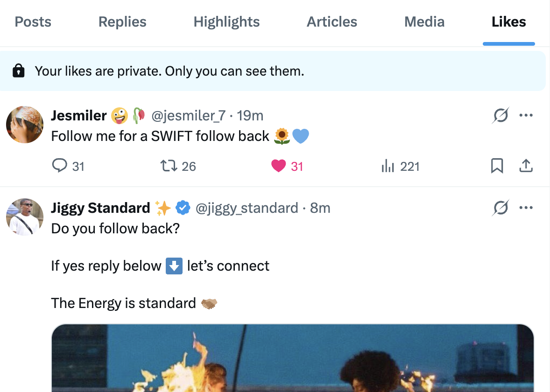Click the padlock icon in the privacy notice
Screen dimensions: 550x392
point(19,71)
